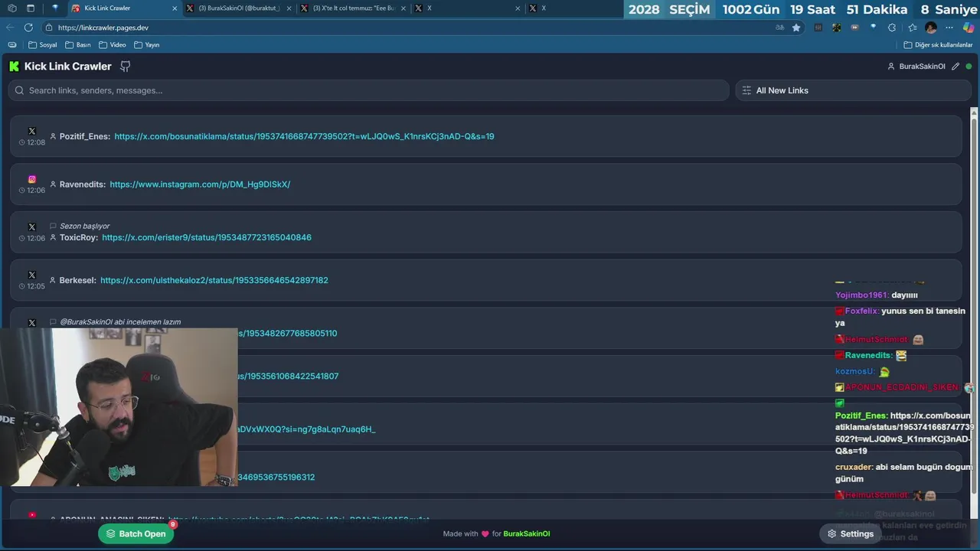Open Pozitif_Enes bosunatiklama X link
Image resolution: width=980 pixels, height=551 pixels.
pyautogui.click(x=304, y=136)
